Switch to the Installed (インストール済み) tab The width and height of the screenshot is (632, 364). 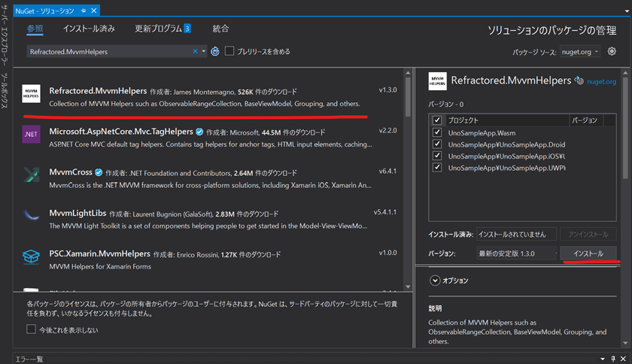pos(89,29)
